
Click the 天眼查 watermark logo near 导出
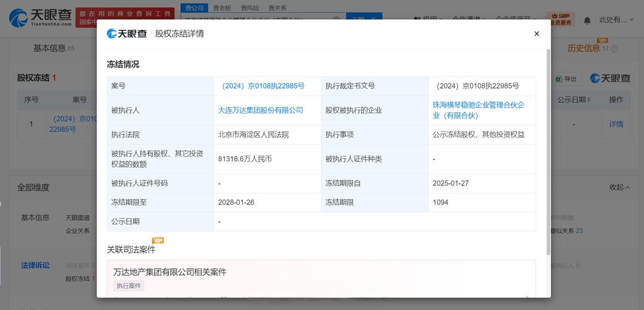610,78
